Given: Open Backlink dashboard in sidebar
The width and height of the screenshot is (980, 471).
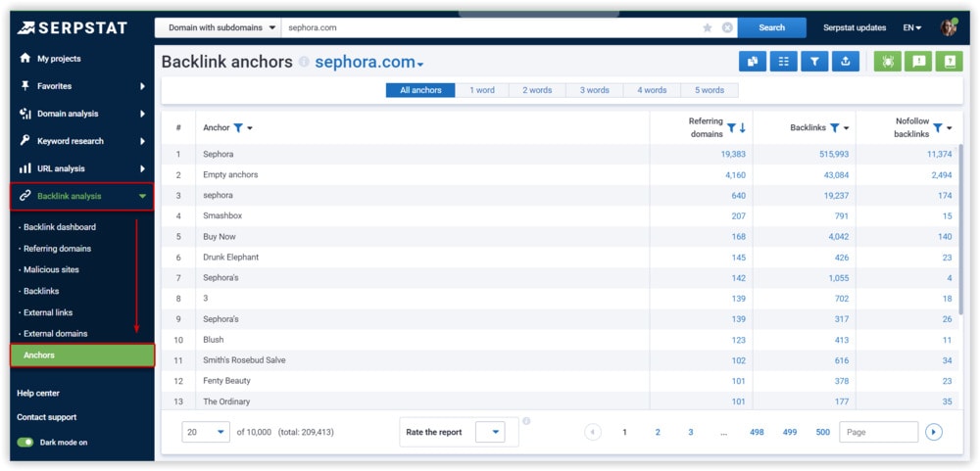Looking at the screenshot, I should click(60, 227).
